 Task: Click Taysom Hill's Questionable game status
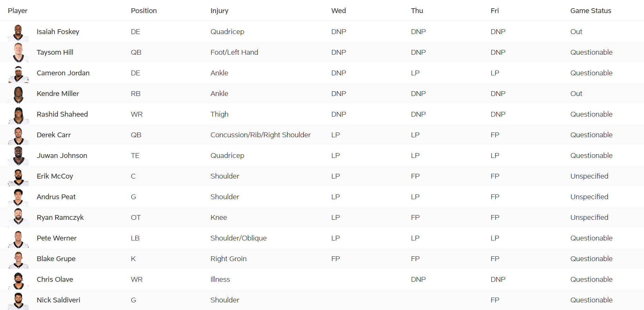coord(591,52)
